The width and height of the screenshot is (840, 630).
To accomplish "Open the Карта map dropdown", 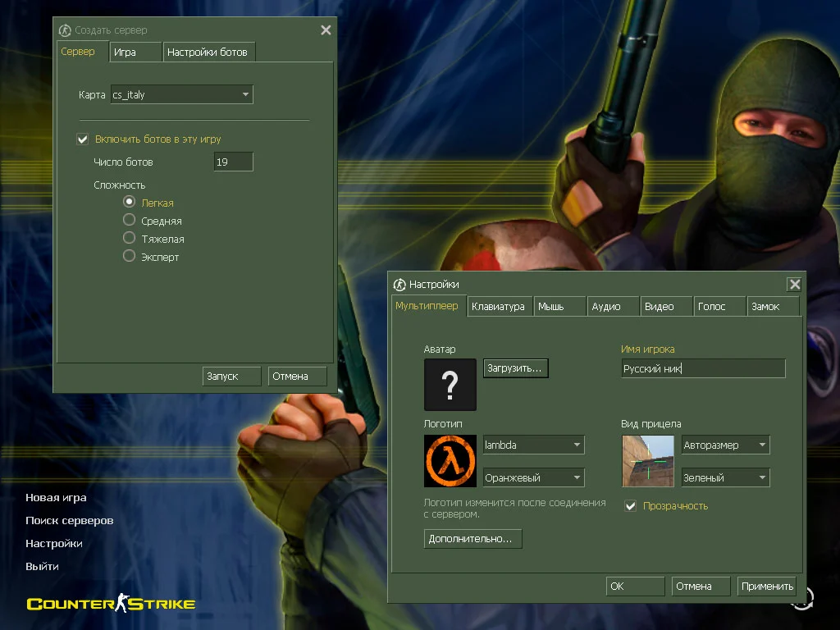I will [181, 95].
